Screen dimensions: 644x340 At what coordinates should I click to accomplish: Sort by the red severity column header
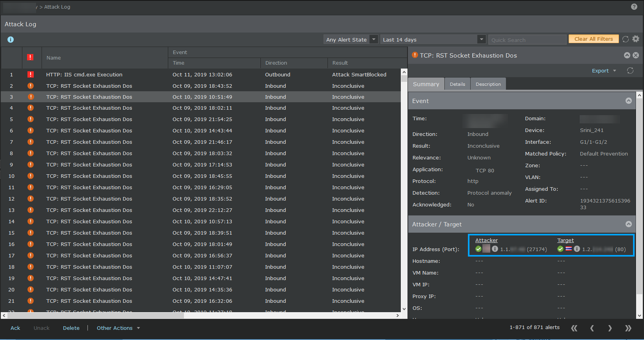(30, 57)
